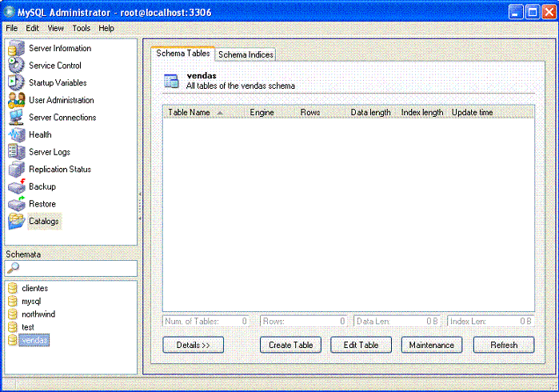Click the Num. of Tables status field

206,321
